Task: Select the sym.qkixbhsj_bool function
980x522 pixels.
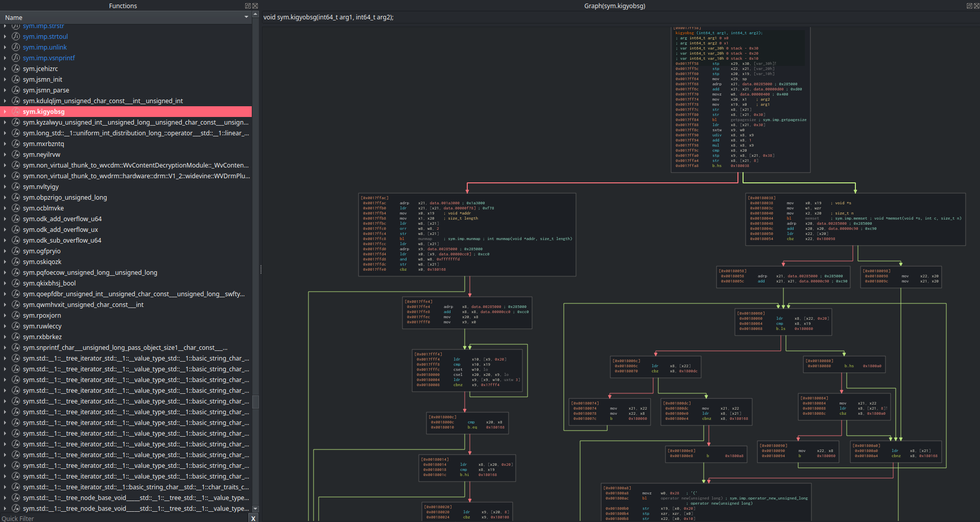Action: click(49, 283)
